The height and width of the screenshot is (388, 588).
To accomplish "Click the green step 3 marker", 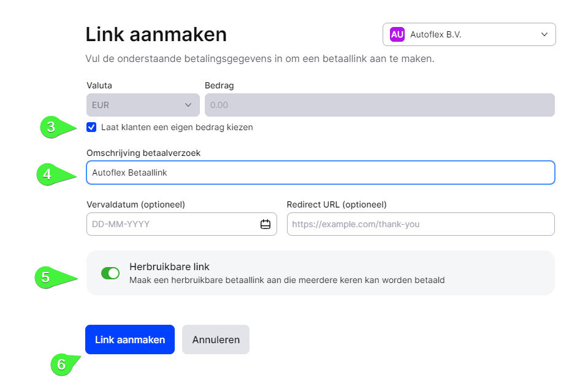I will (x=53, y=128).
